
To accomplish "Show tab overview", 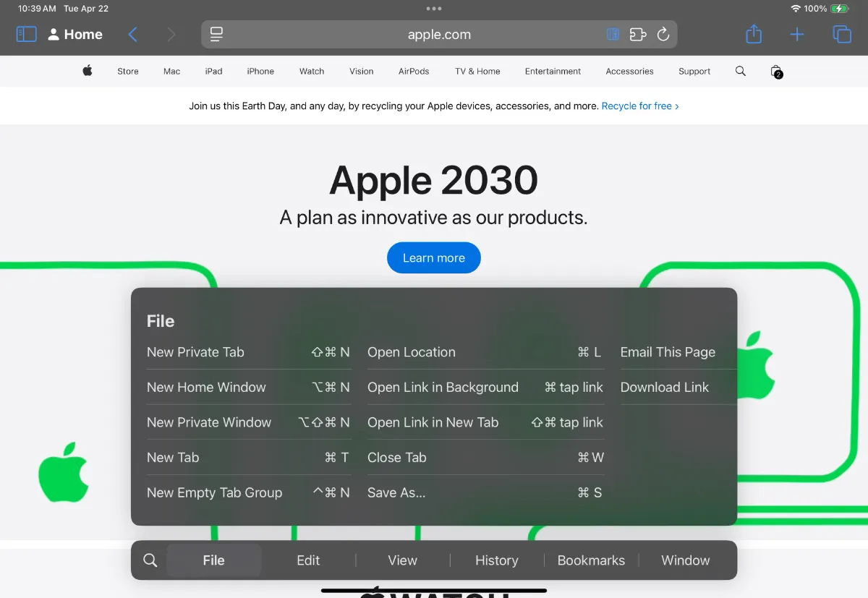I will 842,34.
